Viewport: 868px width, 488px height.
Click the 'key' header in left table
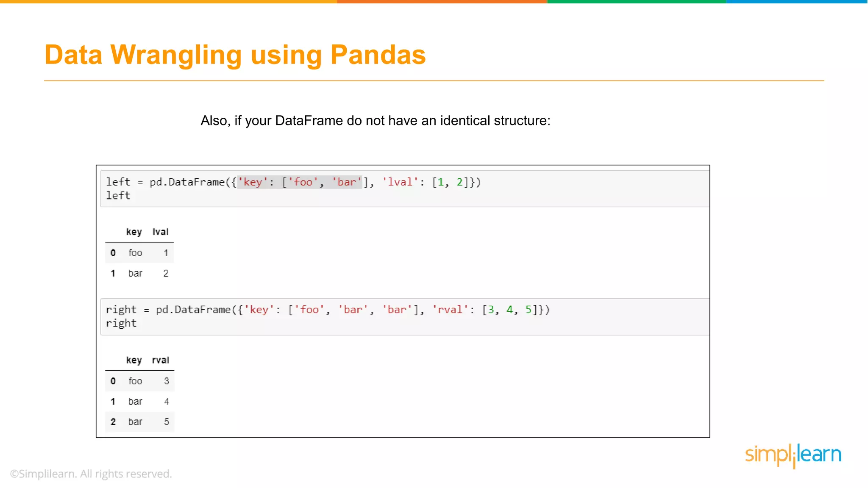134,232
